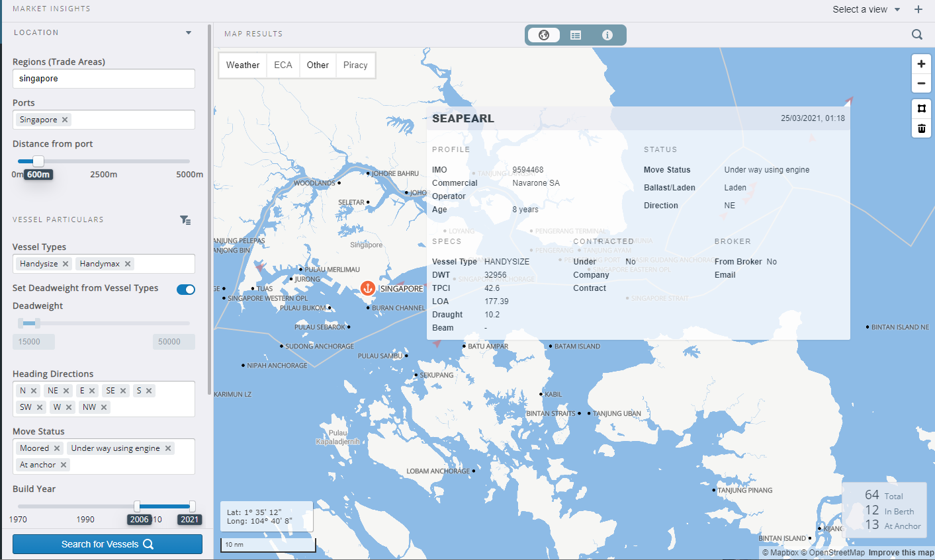Click the Search for Vessels button
Viewport: 935px width, 560px height.
pyautogui.click(x=107, y=544)
